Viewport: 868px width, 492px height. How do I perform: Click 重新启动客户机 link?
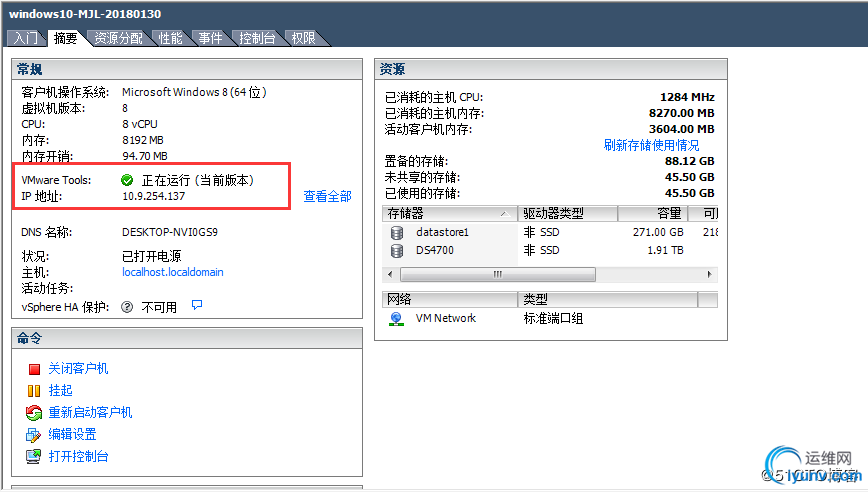coord(90,412)
